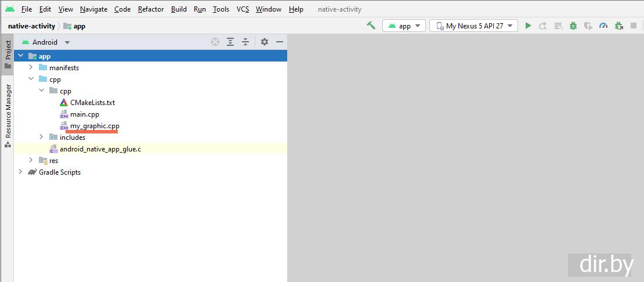
Task: Select main.cpp in the tree
Action: coord(85,114)
